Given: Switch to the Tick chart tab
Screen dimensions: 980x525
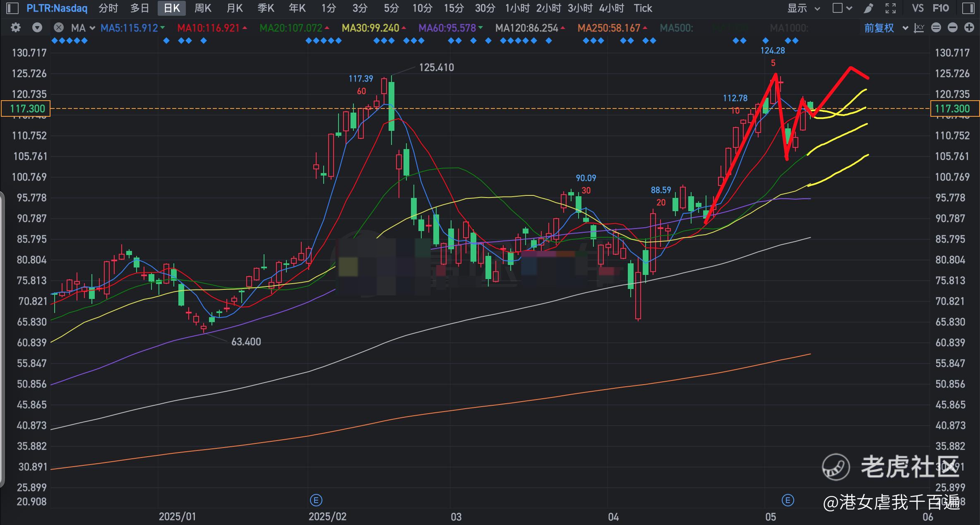Looking at the screenshot, I should [x=643, y=8].
